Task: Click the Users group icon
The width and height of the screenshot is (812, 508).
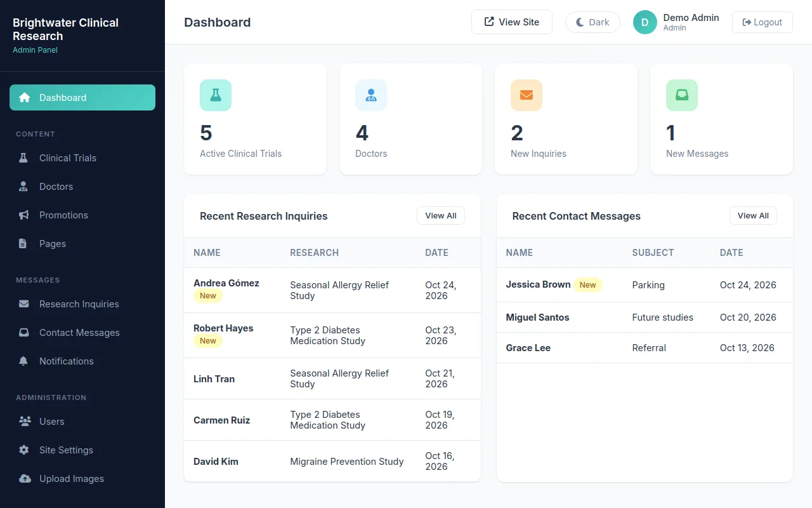Action: (x=25, y=422)
